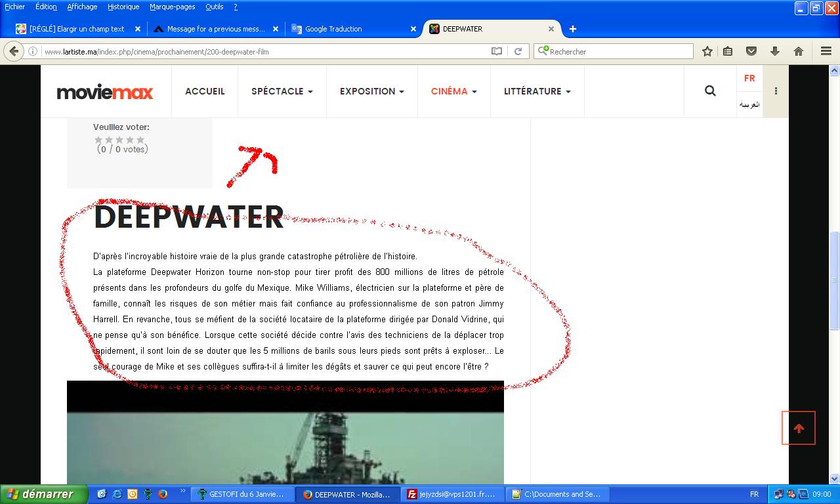The width and height of the screenshot is (840, 504).
Task: Open the démarrer Start menu
Action: [43, 494]
